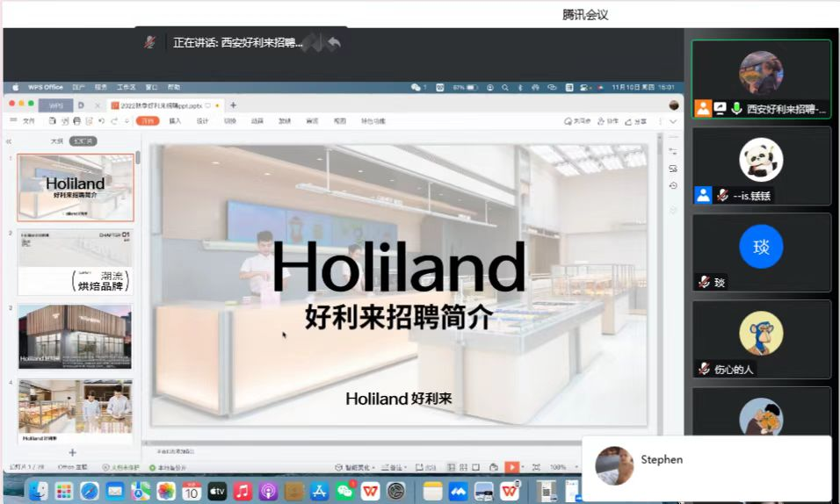Image resolution: width=840 pixels, height=504 pixels.
Task: Add a new slide with plus button
Action: tap(73, 452)
